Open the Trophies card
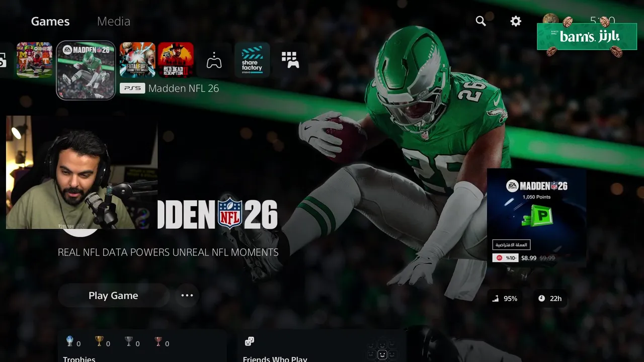Image resolution: width=644 pixels, height=362 pixels. (142, 346)
